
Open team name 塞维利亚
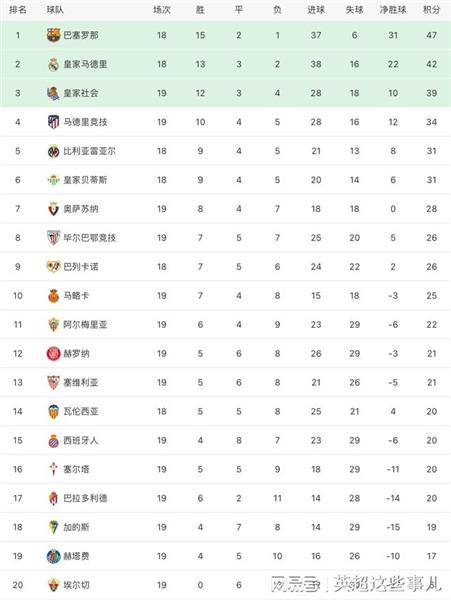point(81,382)
